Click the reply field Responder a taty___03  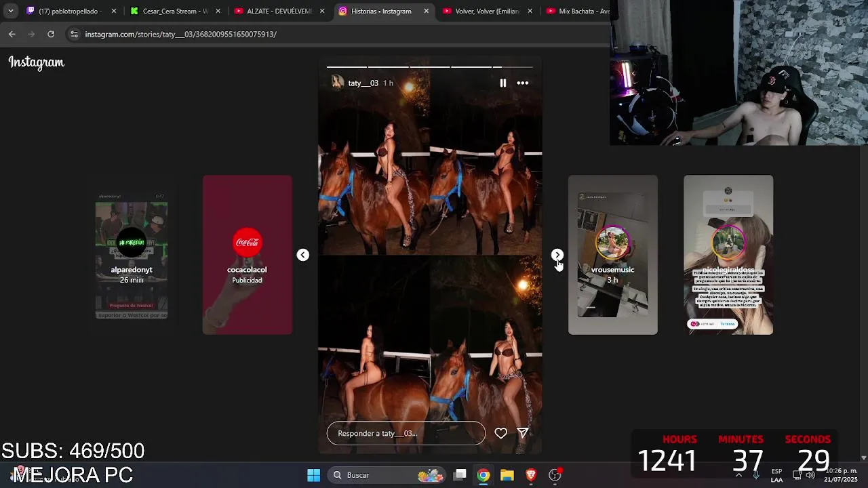[x=406, y=433]
